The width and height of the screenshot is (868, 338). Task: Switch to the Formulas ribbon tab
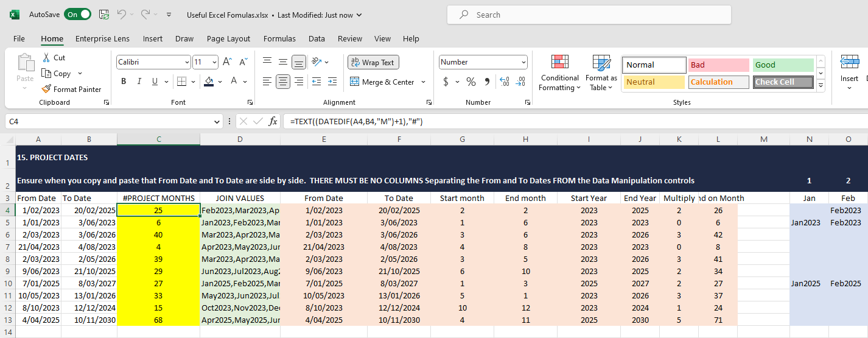279,38
